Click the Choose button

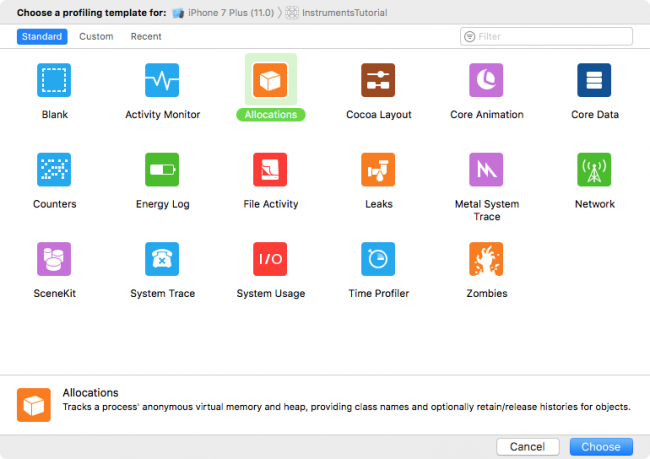[601, 447]
